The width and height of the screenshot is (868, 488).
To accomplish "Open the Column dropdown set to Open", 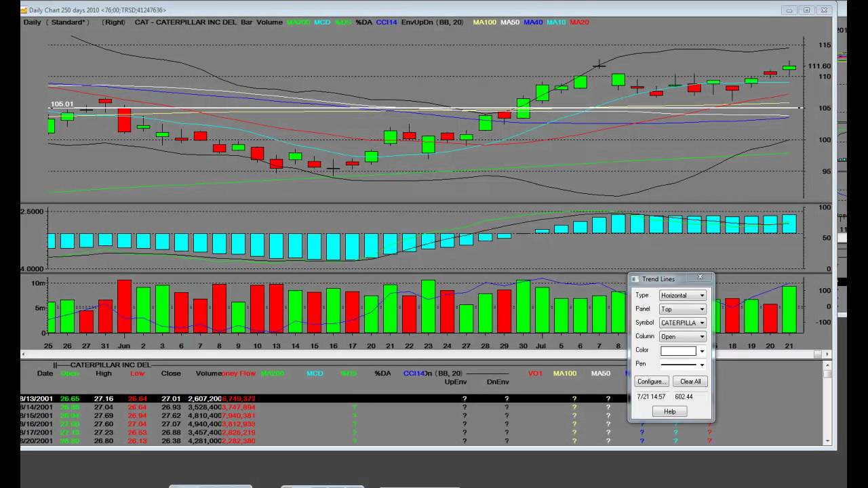I will (x=683, y=336).
